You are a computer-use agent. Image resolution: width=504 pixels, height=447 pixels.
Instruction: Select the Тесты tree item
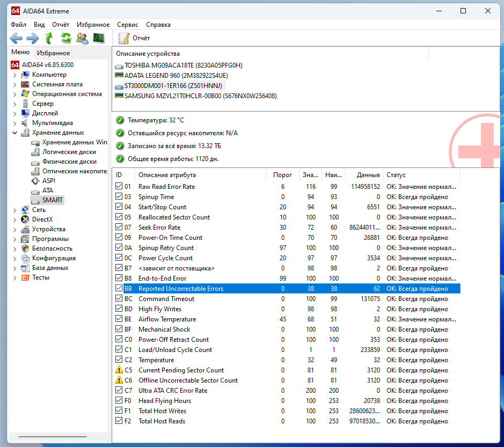click(40, 277)
